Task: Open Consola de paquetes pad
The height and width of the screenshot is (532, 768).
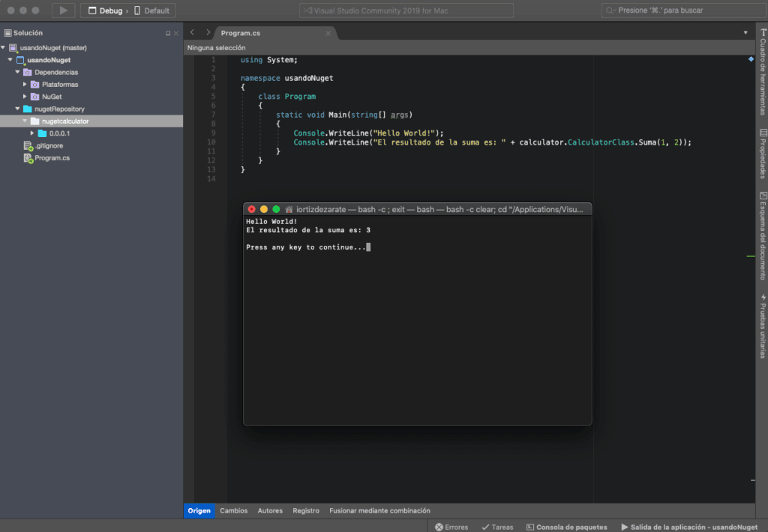Action: click(567, 527)
